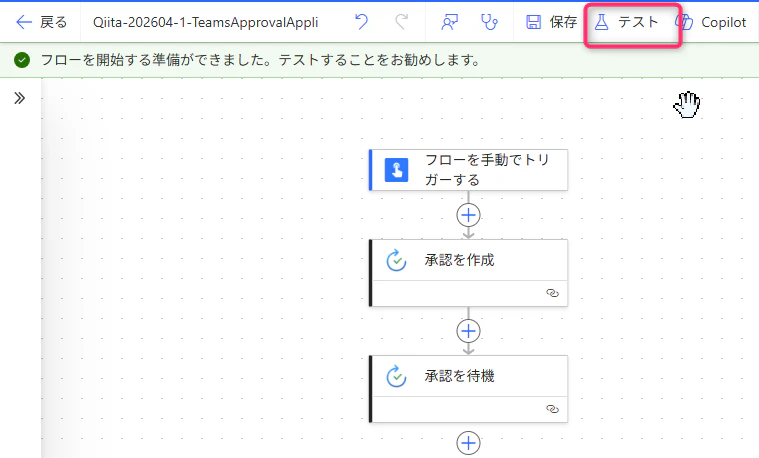Open connection link icon on 承認を待機

pos(552,409)
